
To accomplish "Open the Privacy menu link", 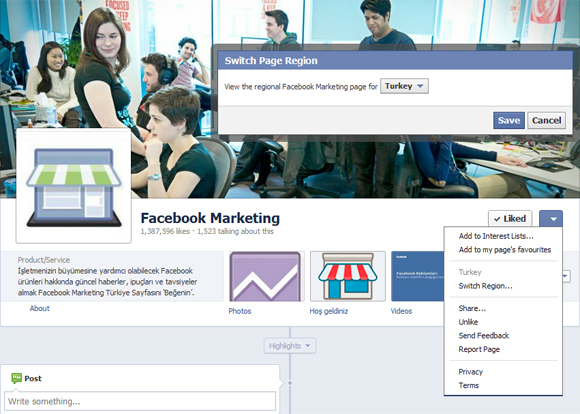I will point(471,372).
